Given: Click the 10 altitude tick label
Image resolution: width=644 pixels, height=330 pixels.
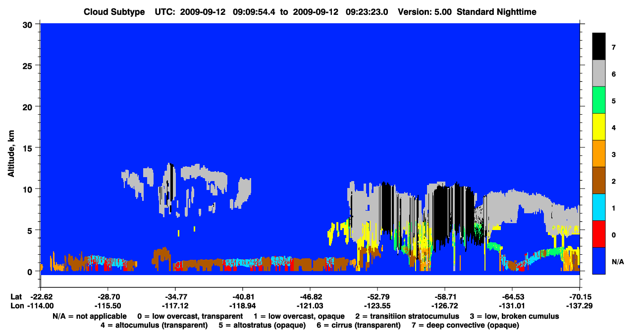Looking at the screenshot, I should click(x=28, y=189).
